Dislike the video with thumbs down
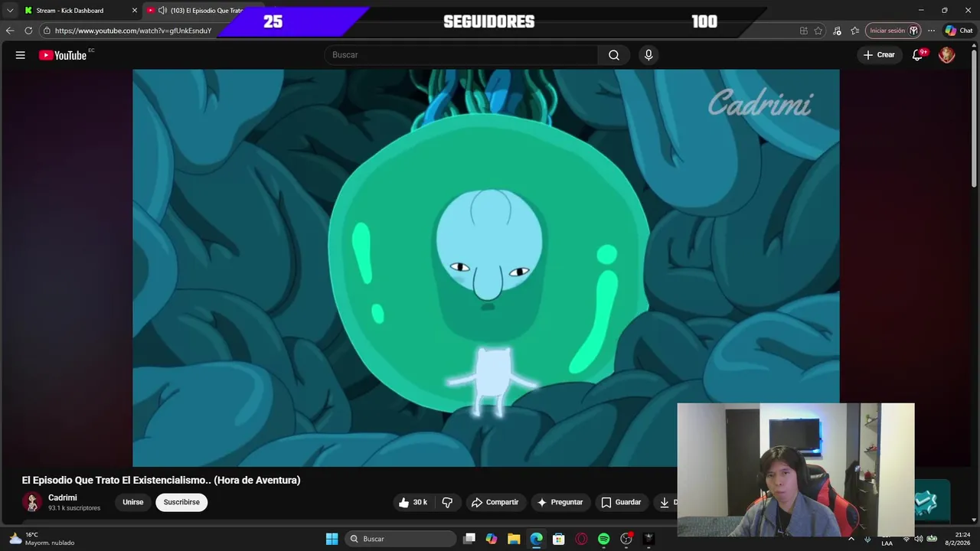 coord(447,503)
